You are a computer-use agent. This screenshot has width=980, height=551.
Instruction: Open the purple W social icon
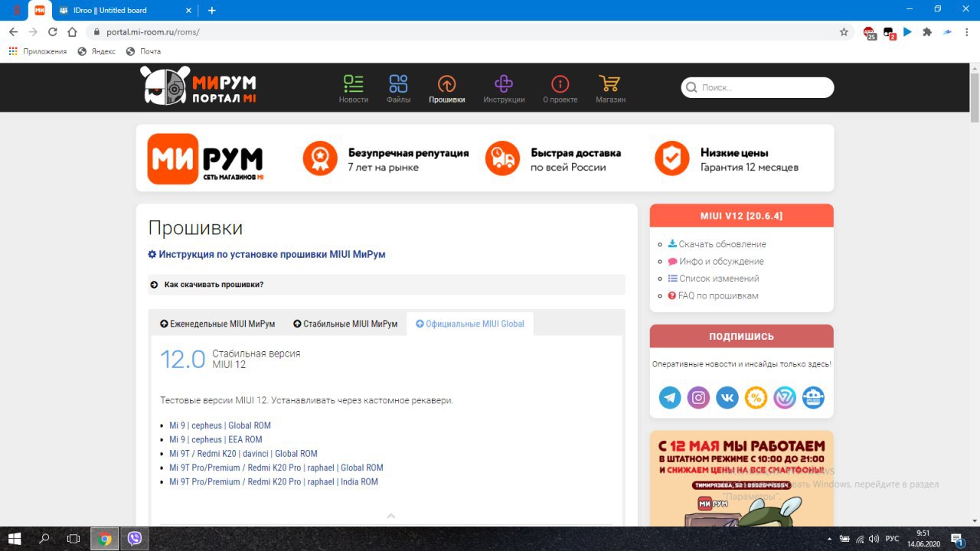point(785,397)
